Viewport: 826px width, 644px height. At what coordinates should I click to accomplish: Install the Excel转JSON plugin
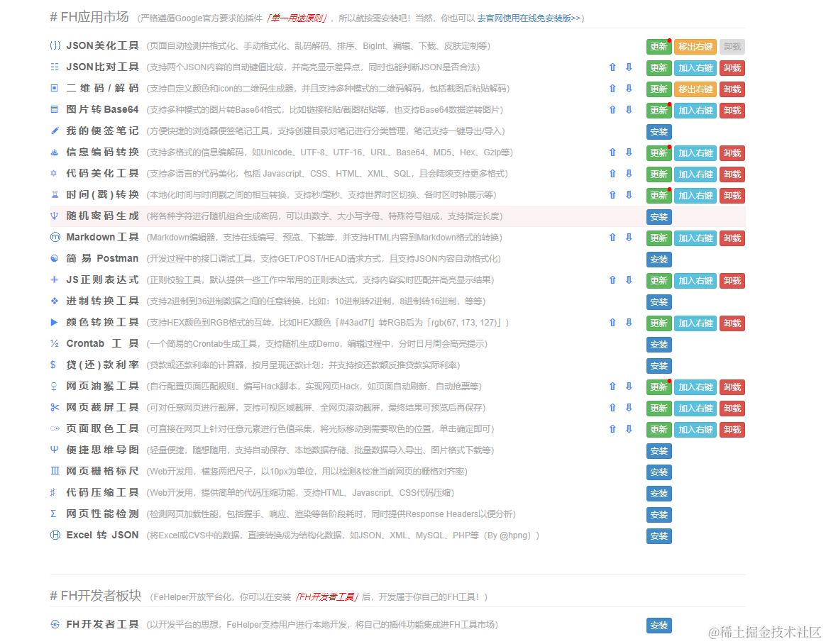tap(659, 536)
